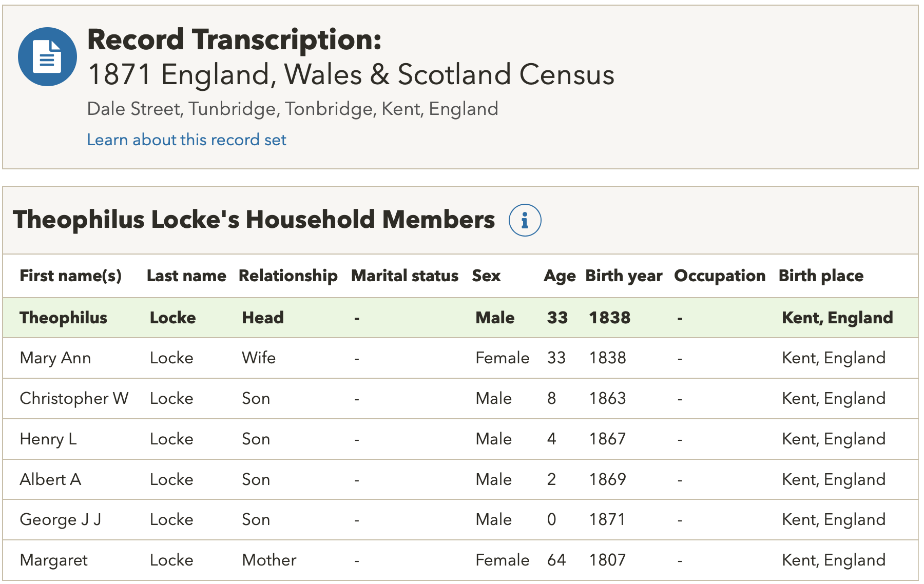Click the 'Birth place' column header

pos(820,276)
